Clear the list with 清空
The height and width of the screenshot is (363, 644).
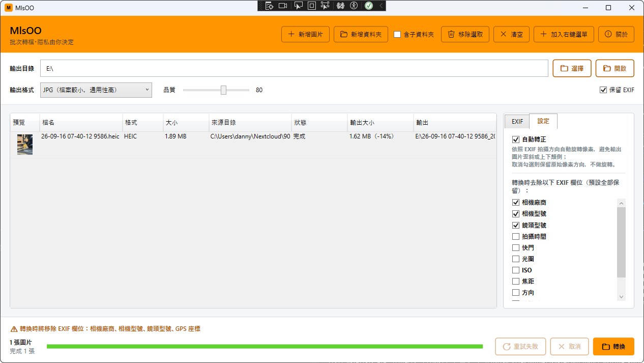[x=511, y=34]
